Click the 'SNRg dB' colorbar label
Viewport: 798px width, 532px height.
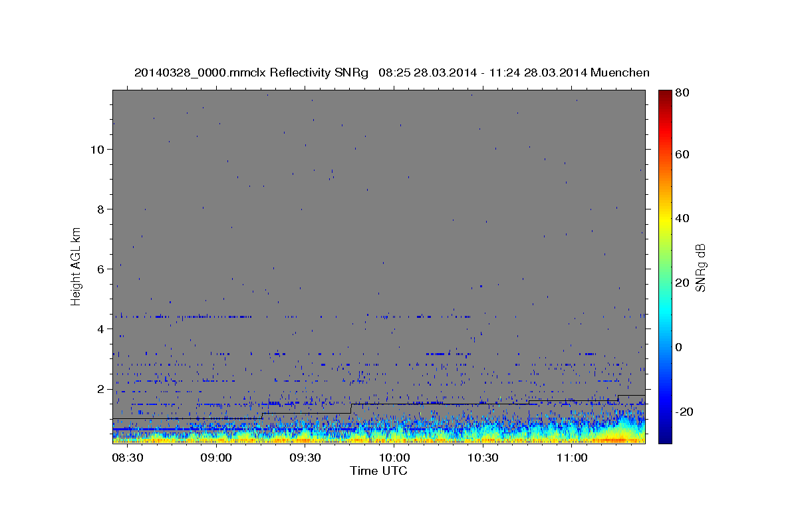tap(700, 268)
